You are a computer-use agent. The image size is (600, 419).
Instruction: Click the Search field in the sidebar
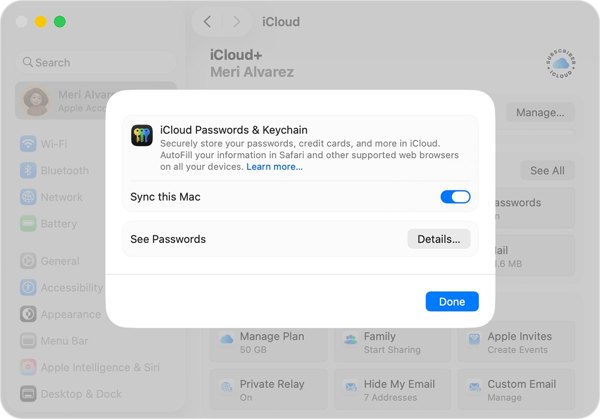pyautogui.click(x=96, y=62)
